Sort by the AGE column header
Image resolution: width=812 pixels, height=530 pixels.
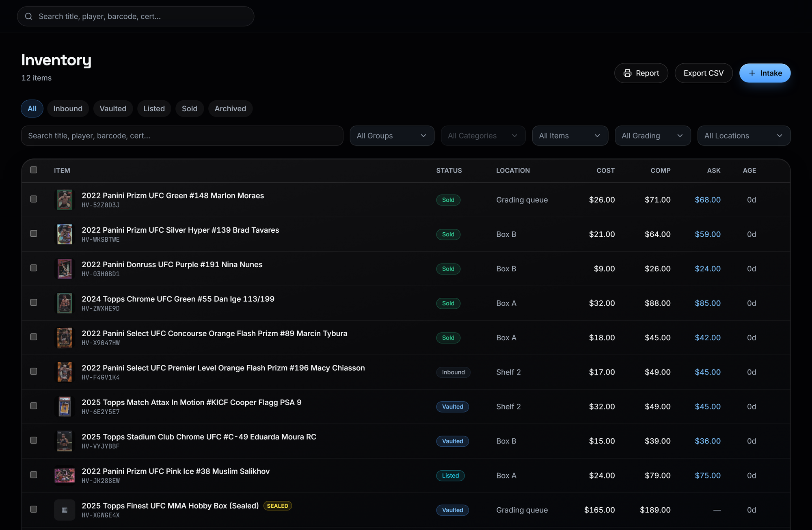coord(749,171)
